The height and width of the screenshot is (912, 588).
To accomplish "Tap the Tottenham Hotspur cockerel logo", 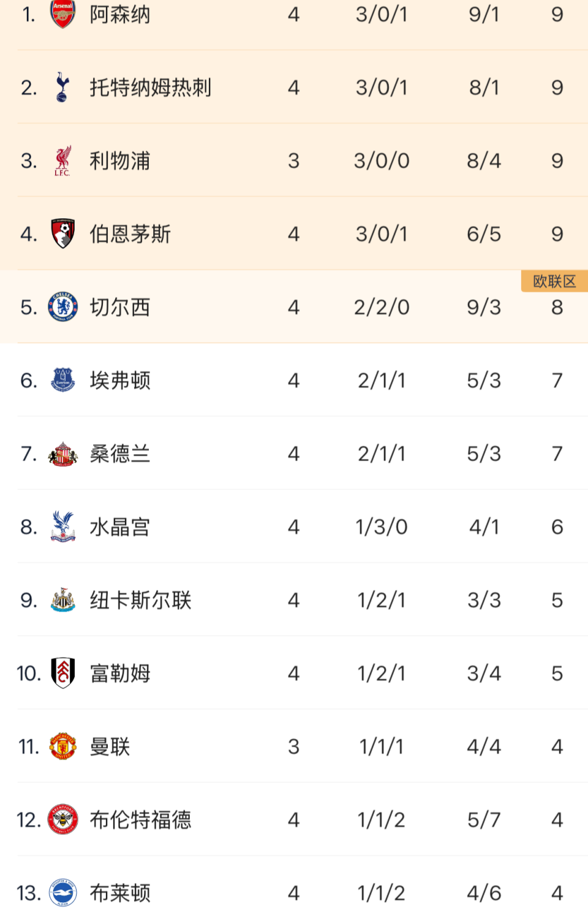I will [x=62, y=87].
